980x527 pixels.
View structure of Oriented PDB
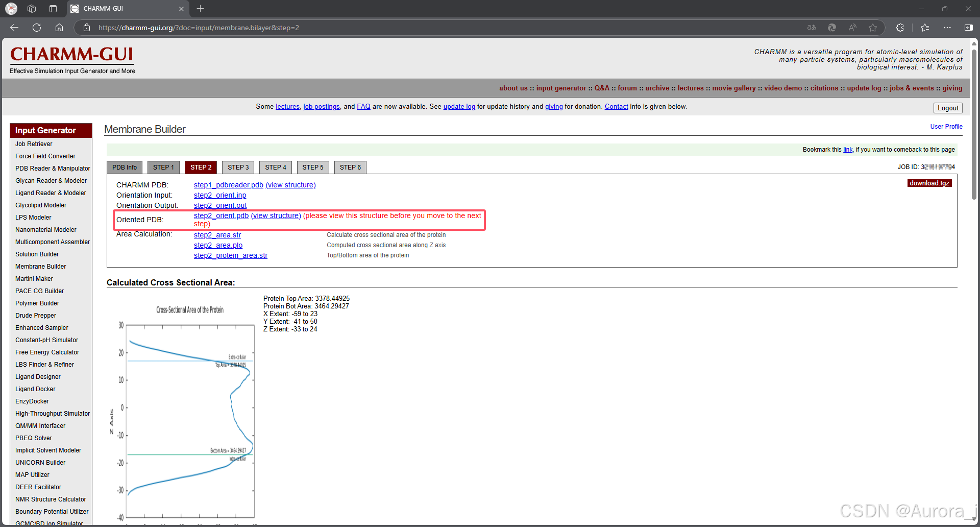276,215
